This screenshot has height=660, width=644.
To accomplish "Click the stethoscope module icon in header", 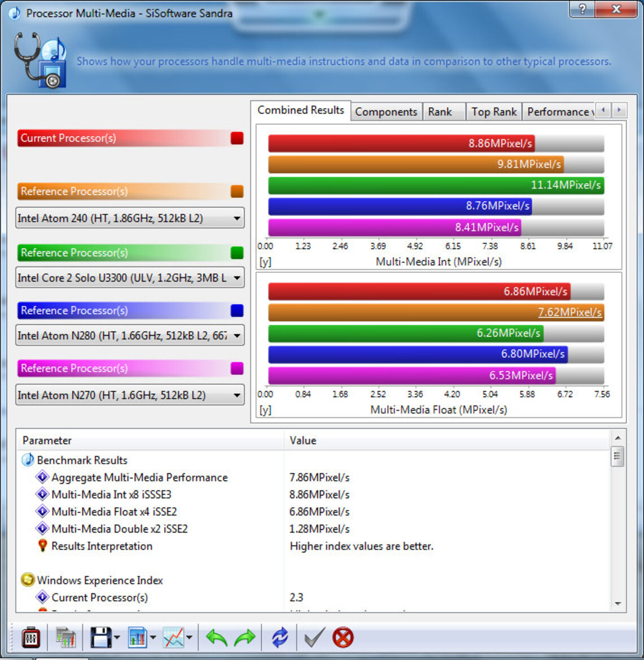I will pyautogui.click(x=40, y=60).
